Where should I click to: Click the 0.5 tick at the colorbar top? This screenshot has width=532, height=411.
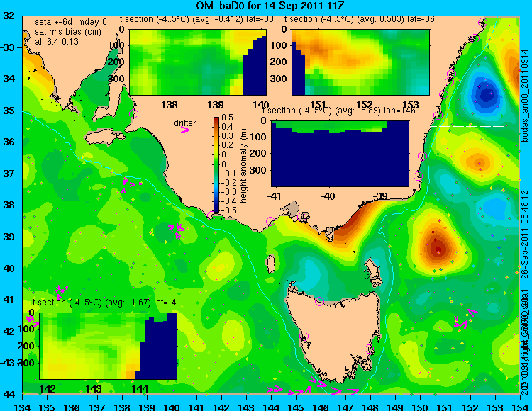pyautogui.click(x=228, y=118)
